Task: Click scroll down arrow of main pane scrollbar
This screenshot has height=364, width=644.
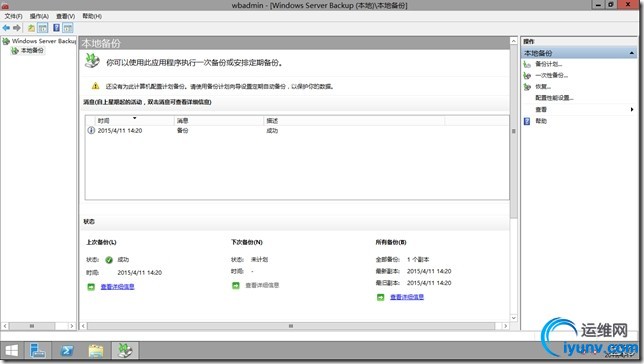Action: [513, 318]
